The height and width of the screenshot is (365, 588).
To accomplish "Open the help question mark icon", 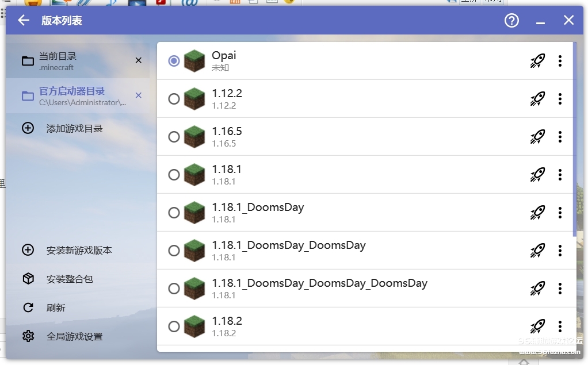I will (x=511, y=21).
